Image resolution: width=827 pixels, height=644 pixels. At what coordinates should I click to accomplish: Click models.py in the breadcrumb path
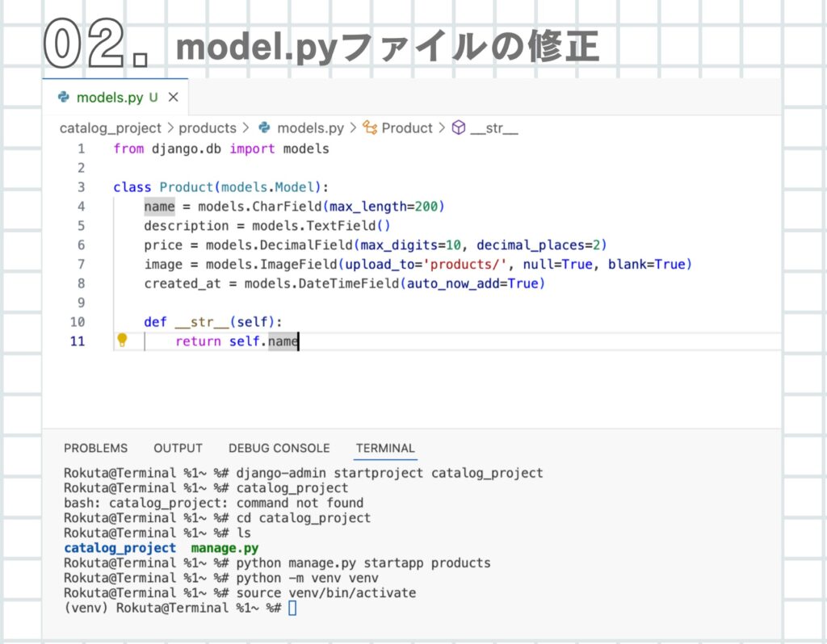tap(310, 128)
